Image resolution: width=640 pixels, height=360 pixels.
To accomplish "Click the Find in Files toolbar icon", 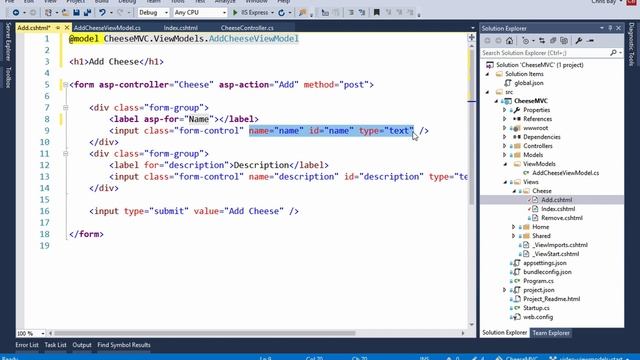I will tap(302, 13).
